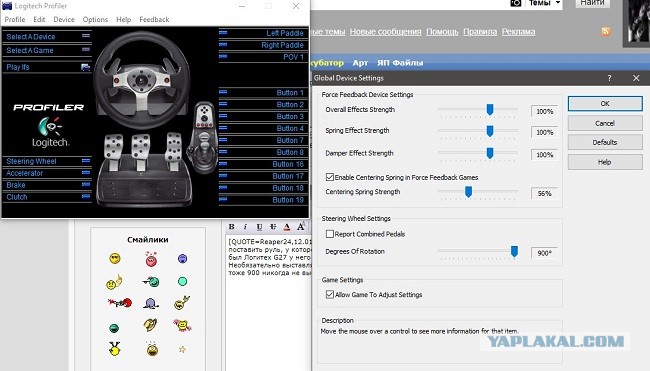650x371 pixels.
Task: Click the bold formatting icon in forum editor
Action: 232,226
